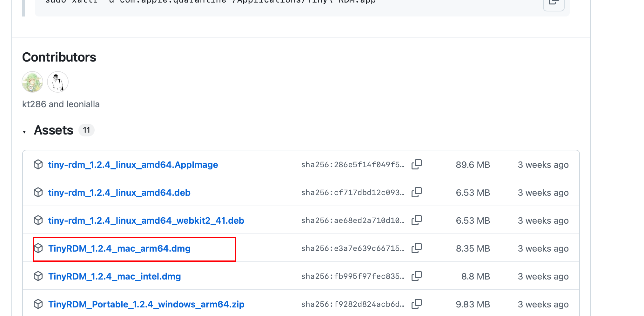Image resolution: width=644 pixels, height=316 pixels.
Task: Select hash text sha256:ae68ed2a710d10…
Action: coord(353,221)
